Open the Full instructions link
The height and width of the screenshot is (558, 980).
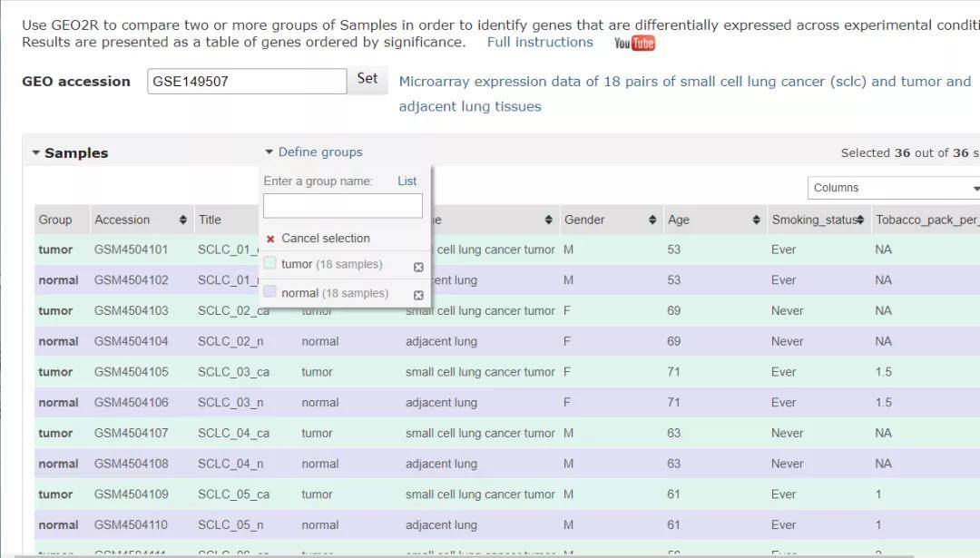pos(540,42)
